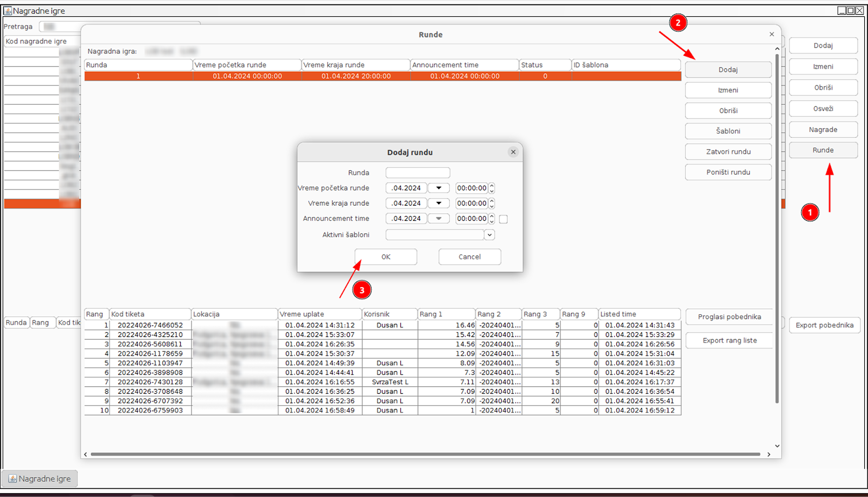Click the Export rang liste button
Viewport: 868px width, 497px height.
pos(729,341)
